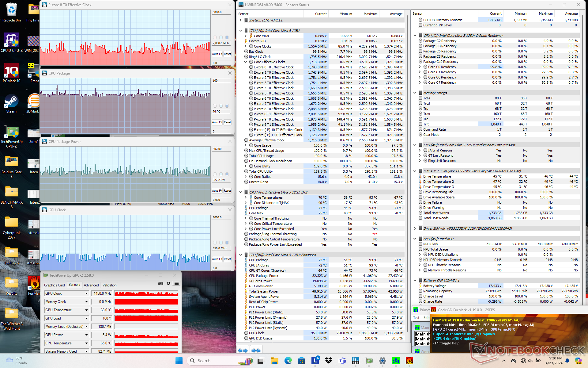Click HWiNFO collapse arrows button at bottom
The height and width of the screenshot is (368, 588).
pos(256,350)
